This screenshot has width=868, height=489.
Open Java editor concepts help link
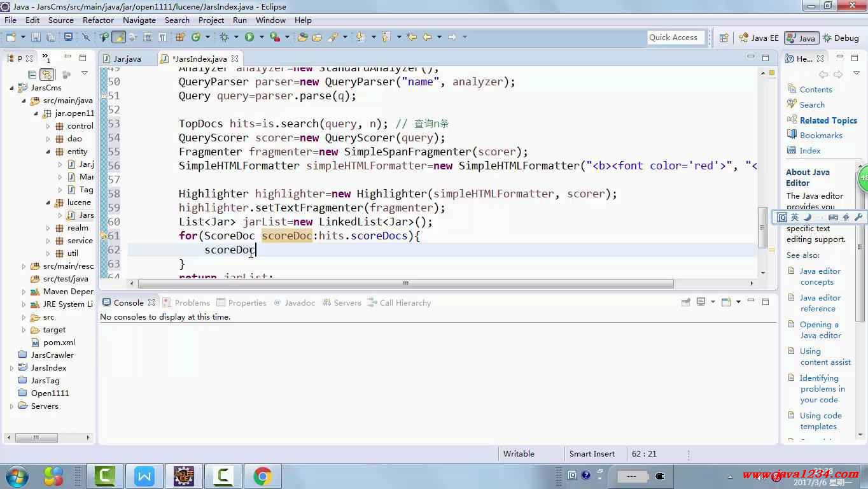coord(820,276)
